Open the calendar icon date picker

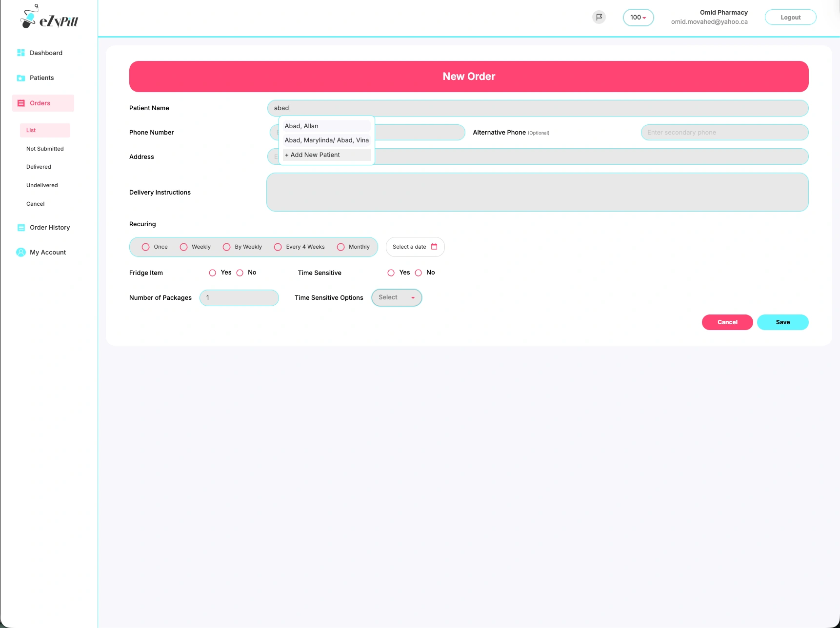click(x=434, y=247)
